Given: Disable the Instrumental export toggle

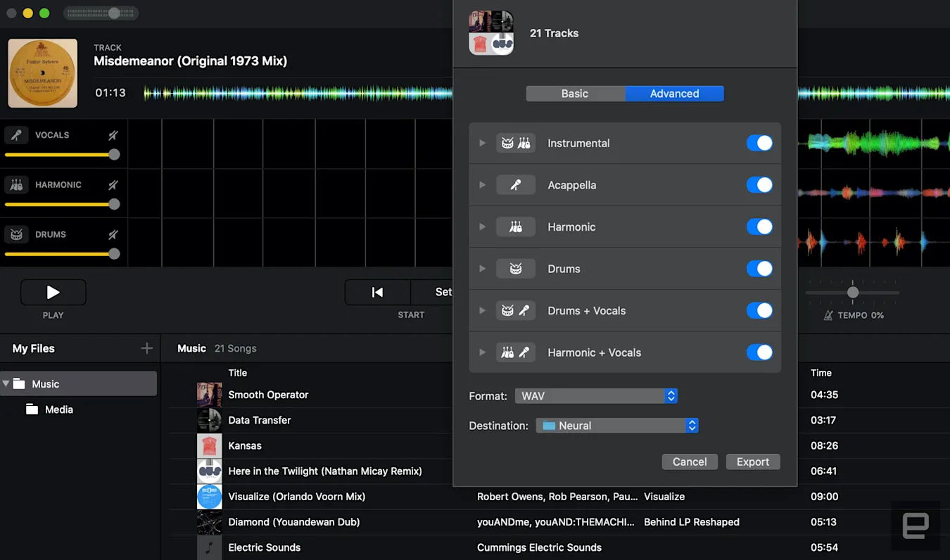Looking at the screenshot, I should (759, 143).
